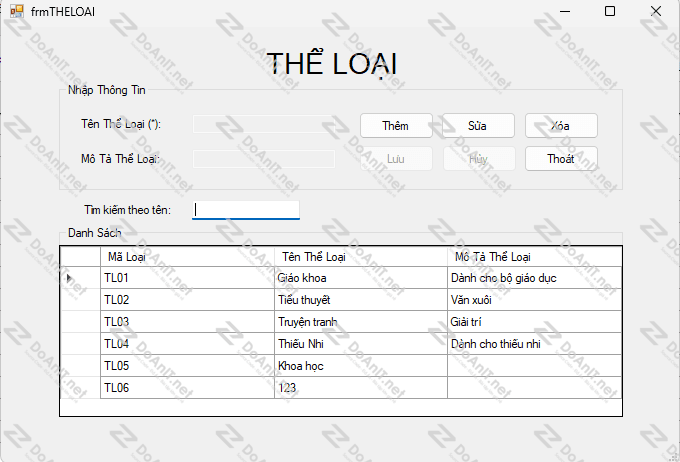Click the Sửa button

pos(478,126)
